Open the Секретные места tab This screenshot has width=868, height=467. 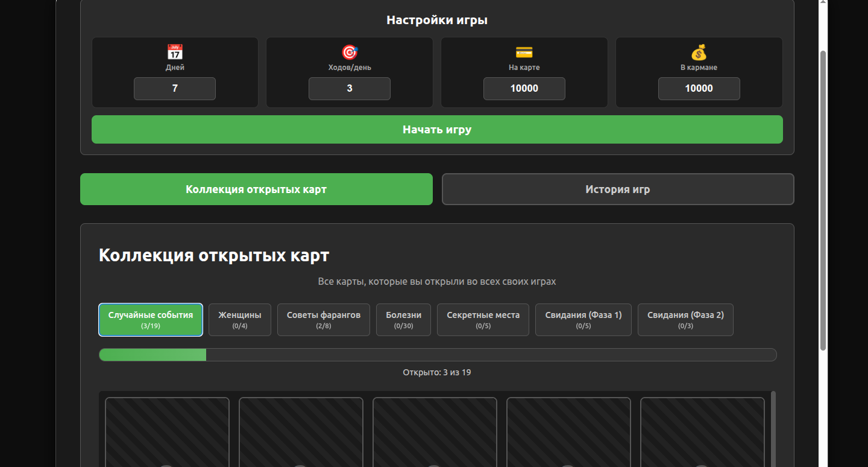point(483,320)
